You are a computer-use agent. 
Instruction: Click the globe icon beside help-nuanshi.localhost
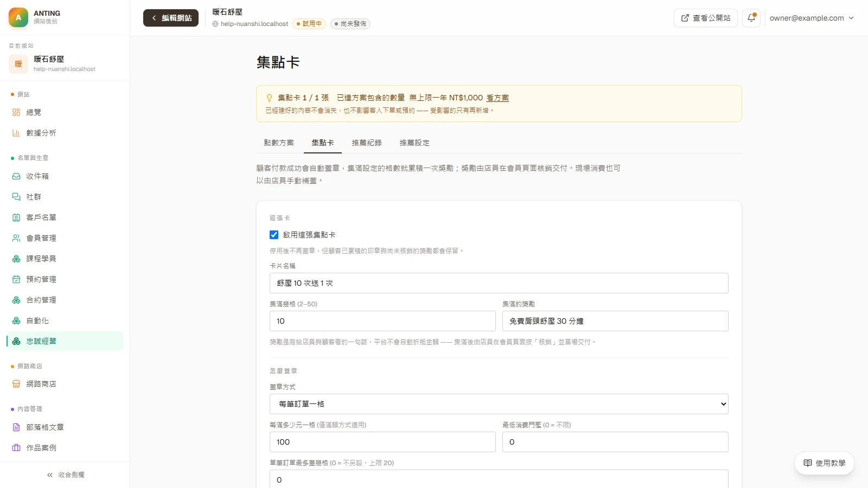pyautogui.click(x=215, y=24)
